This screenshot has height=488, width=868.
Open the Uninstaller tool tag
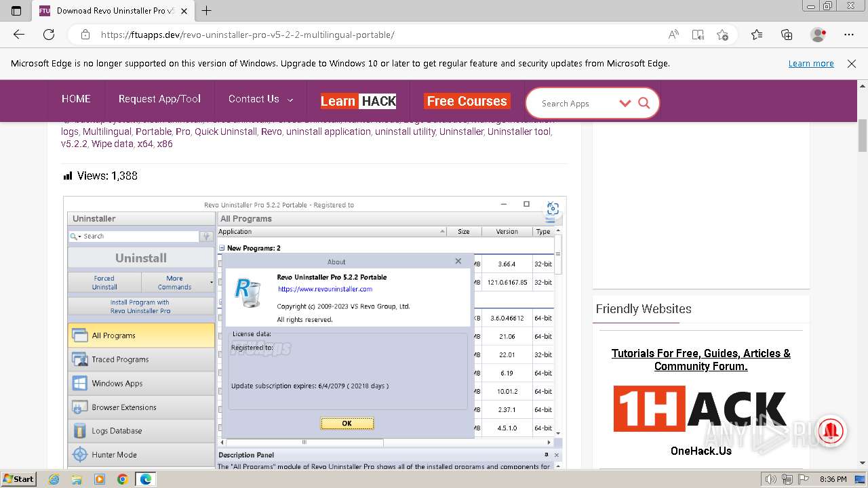click(x=519, y=131)
